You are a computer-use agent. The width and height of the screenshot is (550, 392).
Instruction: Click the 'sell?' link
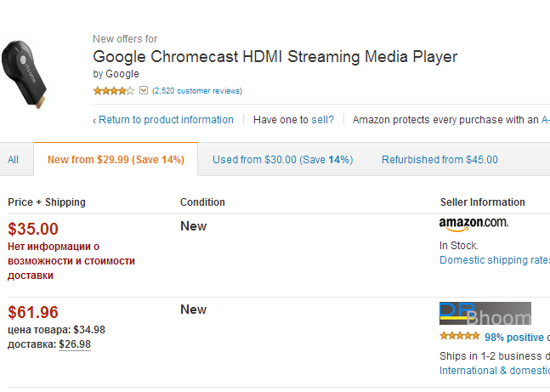coord(321,120)
